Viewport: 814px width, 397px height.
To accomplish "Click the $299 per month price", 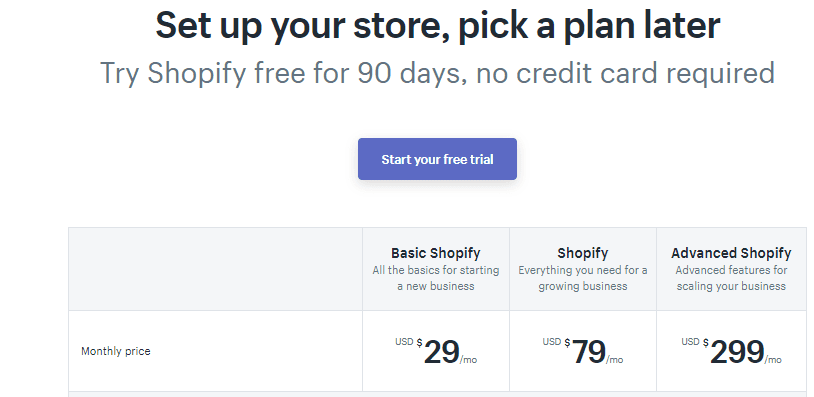I will [731, 352].
